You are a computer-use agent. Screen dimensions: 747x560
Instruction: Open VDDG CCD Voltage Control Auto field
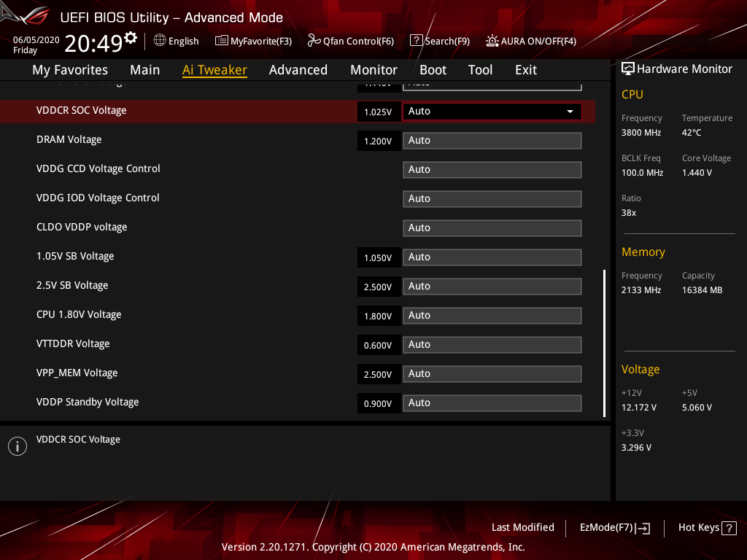pyautogui.click(x=492, y=169)
